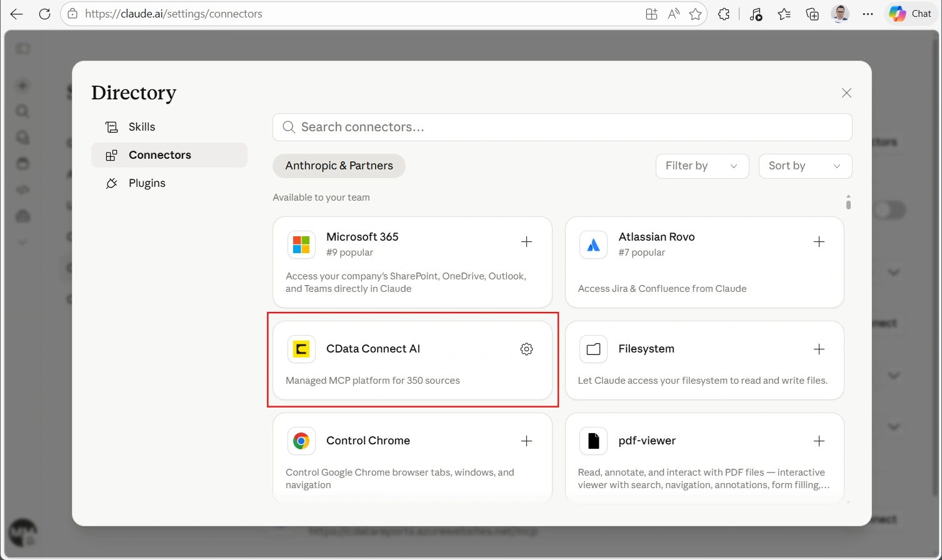Click the browser back arrow
942x560 pixels.
click(x=17, y=14)
